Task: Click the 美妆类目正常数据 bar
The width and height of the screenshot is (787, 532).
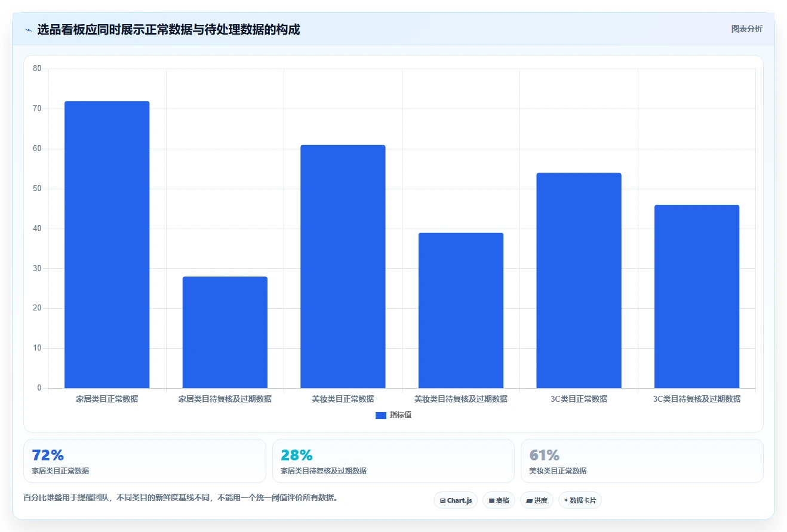Action: pos(343,266)
